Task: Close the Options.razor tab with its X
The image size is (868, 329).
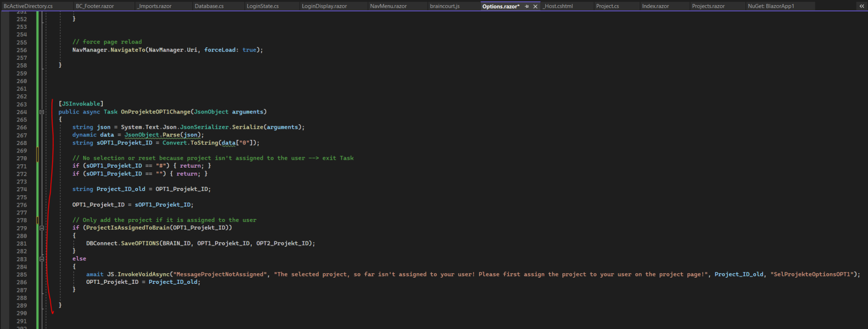Action: [536, 6]
